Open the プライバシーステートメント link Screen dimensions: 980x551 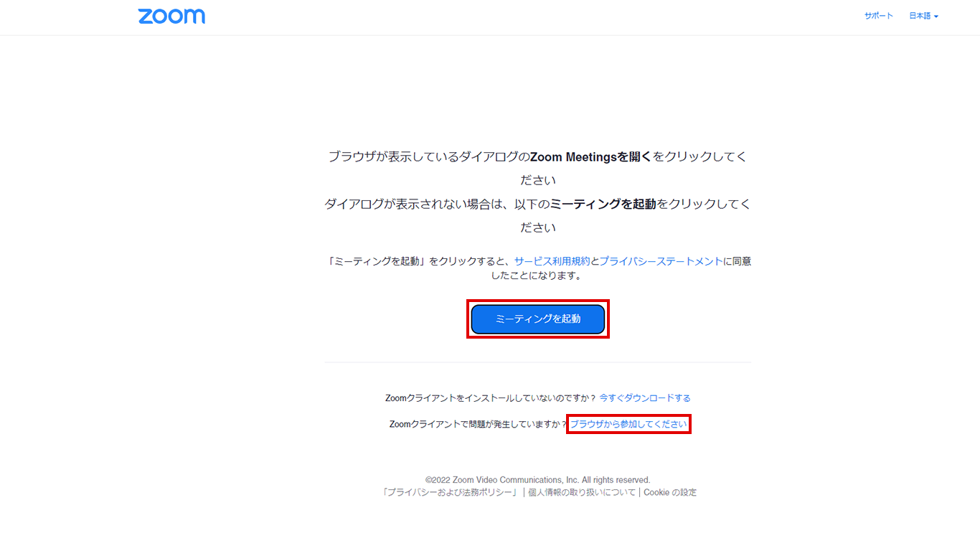click(x=661, y=261)
